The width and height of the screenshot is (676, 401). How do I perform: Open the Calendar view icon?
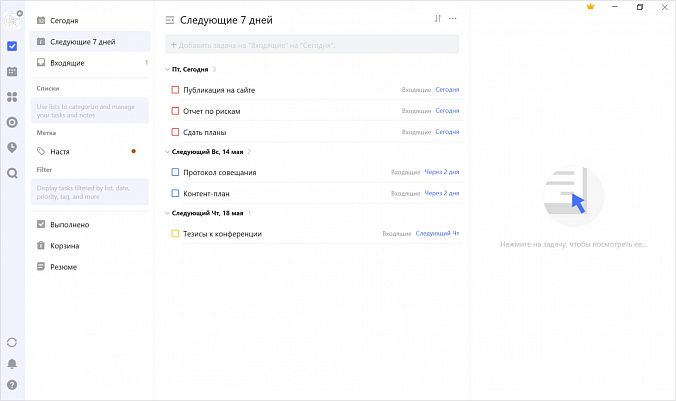12,72
